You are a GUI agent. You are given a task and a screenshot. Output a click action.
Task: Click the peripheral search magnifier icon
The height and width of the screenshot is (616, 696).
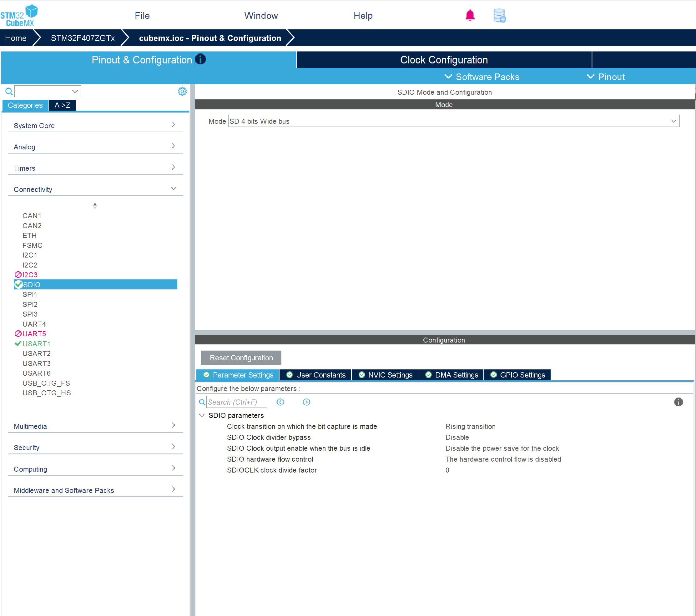point(9,91)
